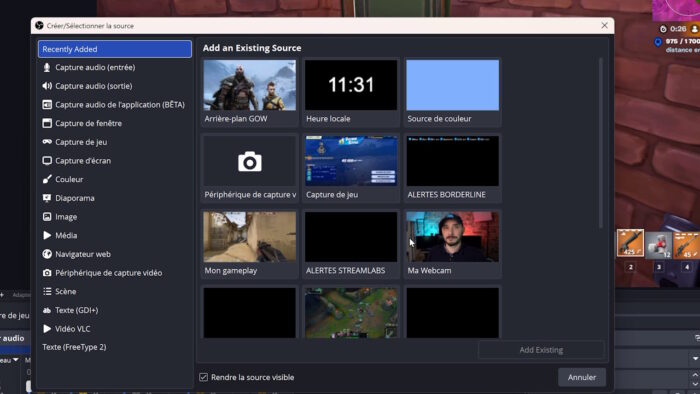This screenshot has height=394, width=700.
Task: Click the orange weapon slot in game preview
Action: pyautogui.click(x=630, y=243)
